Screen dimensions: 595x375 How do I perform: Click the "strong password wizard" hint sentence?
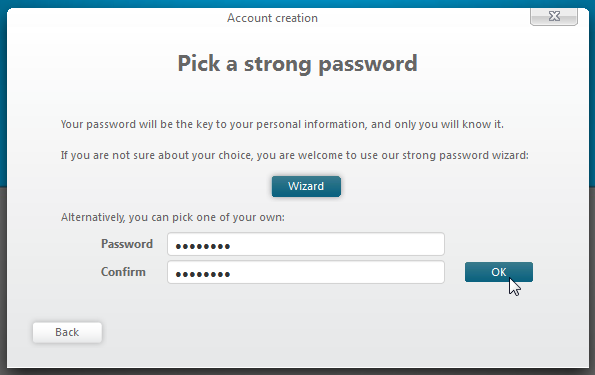(294, 155)
